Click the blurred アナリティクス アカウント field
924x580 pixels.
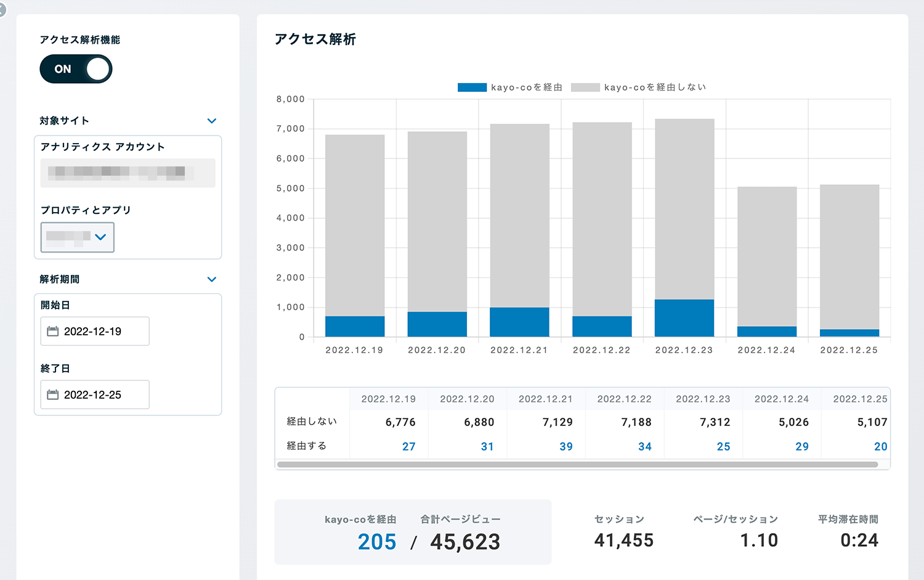[128, 173]
